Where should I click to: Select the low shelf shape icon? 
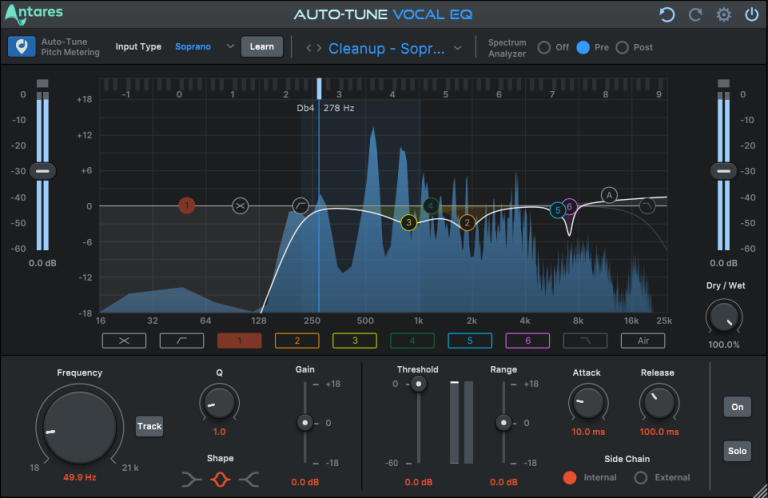(x=192, y=480)
